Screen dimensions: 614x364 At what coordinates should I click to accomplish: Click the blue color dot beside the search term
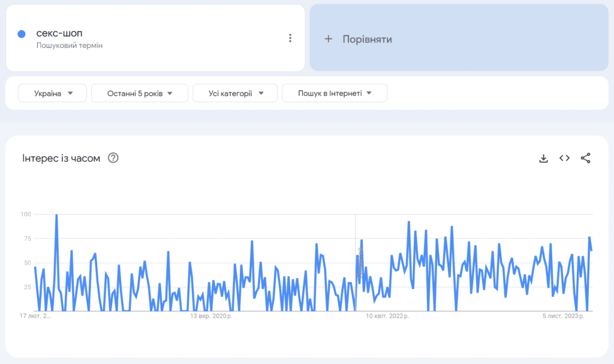(22, 34)
